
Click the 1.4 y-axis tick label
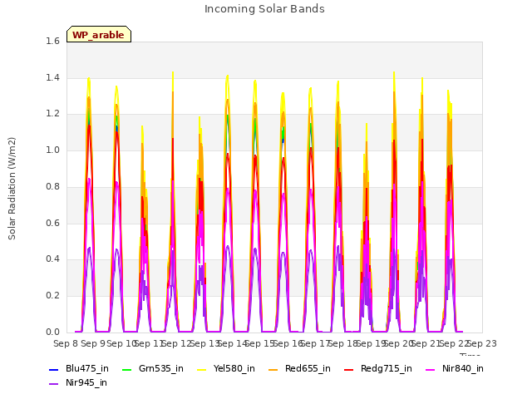click(52, 77)
